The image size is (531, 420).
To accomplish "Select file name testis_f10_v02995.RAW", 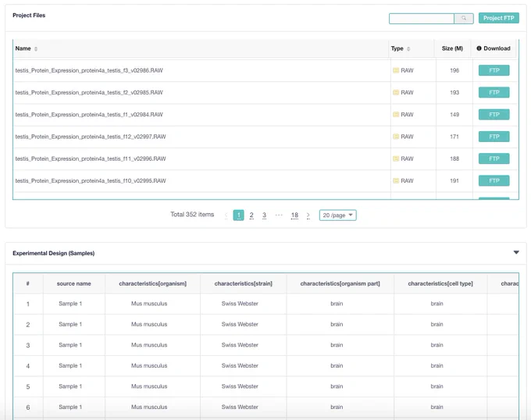I will click(91, 181).
